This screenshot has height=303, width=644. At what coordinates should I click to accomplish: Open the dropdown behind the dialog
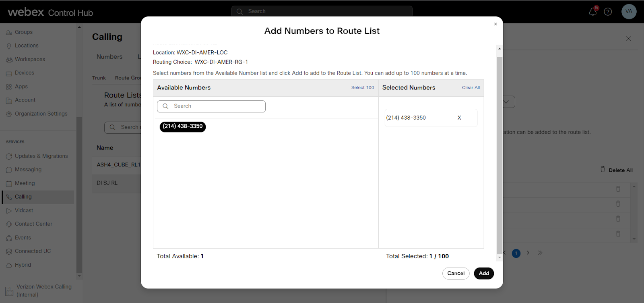point(506,102)
